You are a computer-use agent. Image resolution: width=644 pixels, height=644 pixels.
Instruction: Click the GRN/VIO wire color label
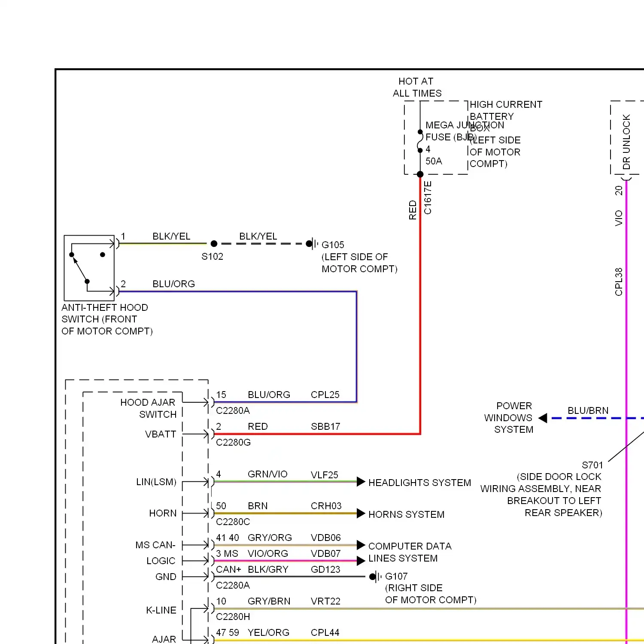[x=267, y=474]
